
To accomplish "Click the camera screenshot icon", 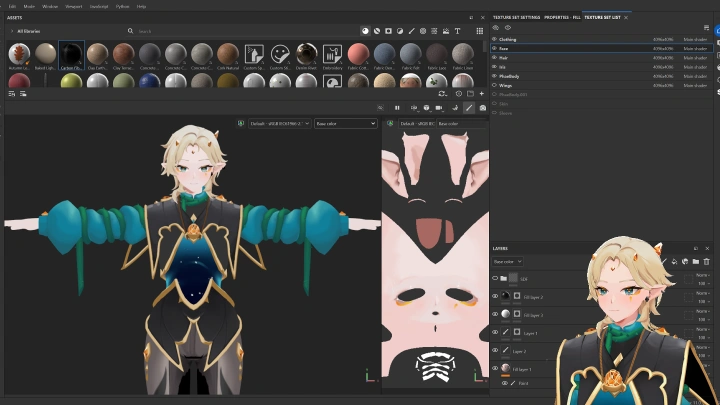I will tap(483, 108).
